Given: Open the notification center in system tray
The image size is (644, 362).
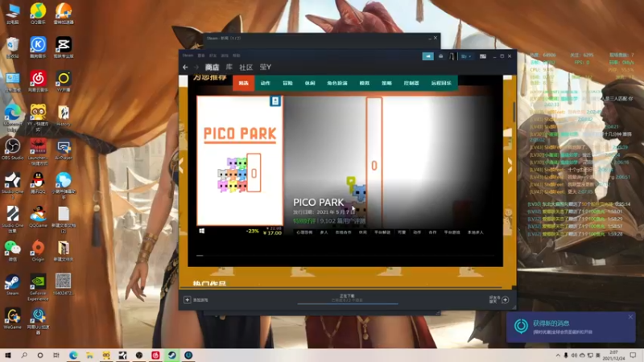Looking at the screenshot, I should coord(633,356).
